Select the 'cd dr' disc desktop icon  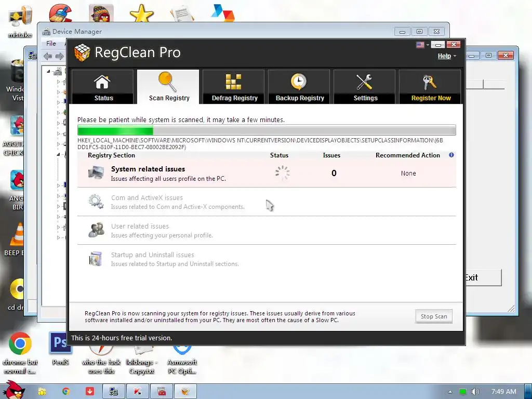(x=16, y=295)
